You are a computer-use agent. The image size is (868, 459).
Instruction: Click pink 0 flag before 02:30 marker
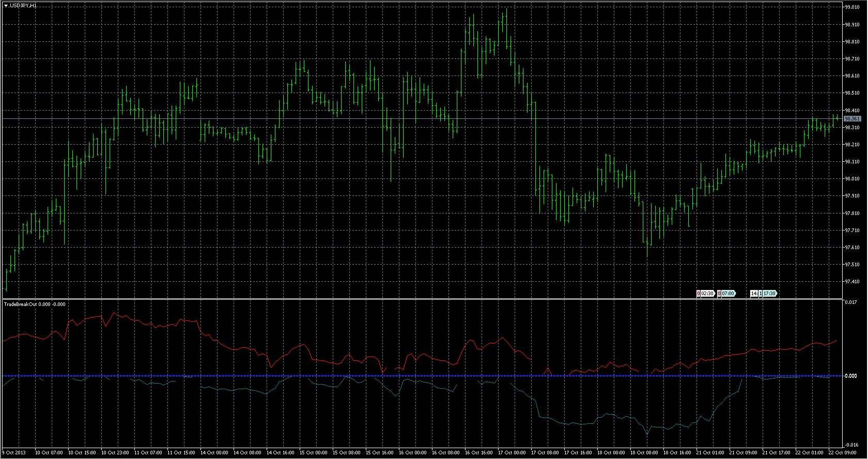pos(699,294)
